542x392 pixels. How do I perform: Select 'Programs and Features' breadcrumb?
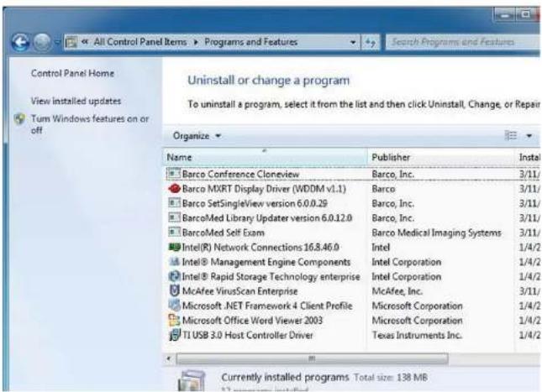tap(251, 42)
